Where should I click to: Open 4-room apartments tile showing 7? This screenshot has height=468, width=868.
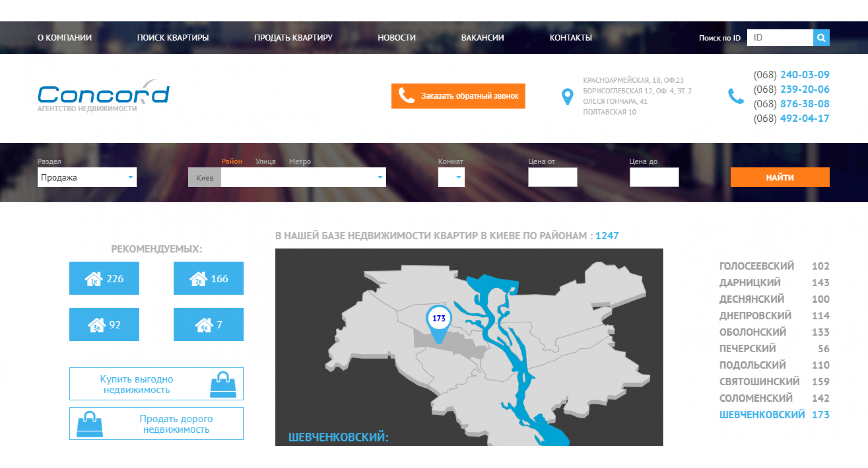click(x=208, y=324)
